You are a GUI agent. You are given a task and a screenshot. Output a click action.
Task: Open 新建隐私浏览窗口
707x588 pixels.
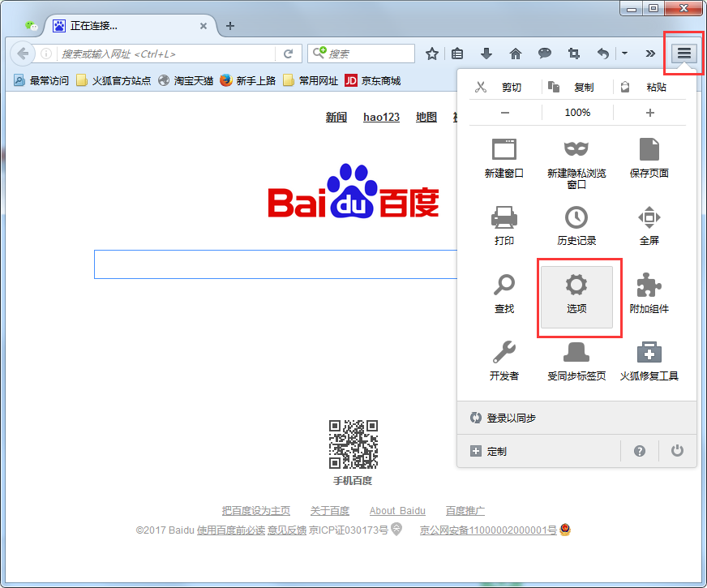[576, 162]
